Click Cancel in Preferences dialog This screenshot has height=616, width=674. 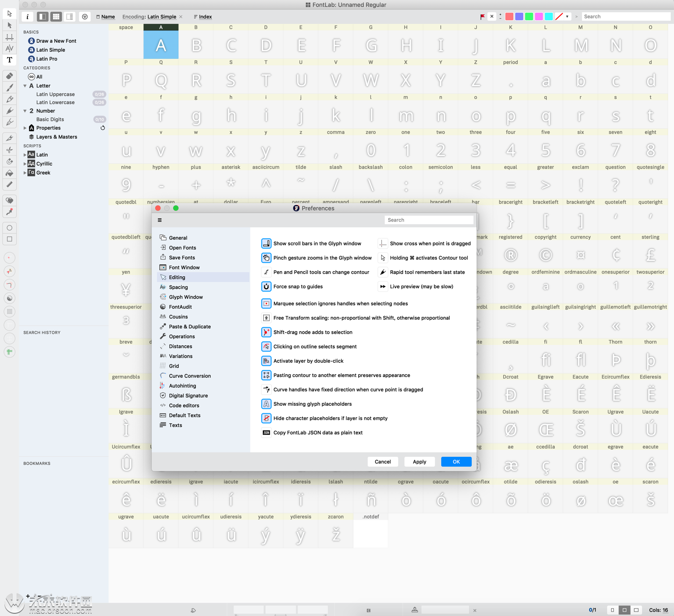pos(383,462)
